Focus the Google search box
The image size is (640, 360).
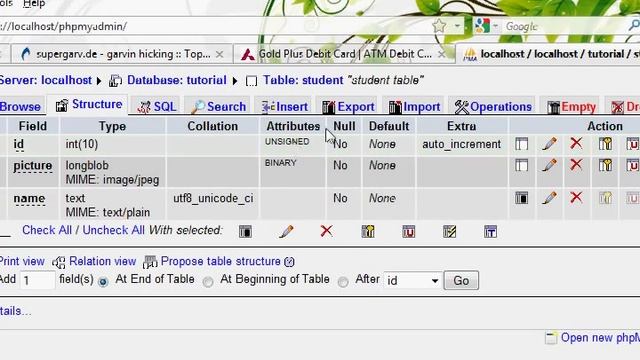click(x=565, y=27)
